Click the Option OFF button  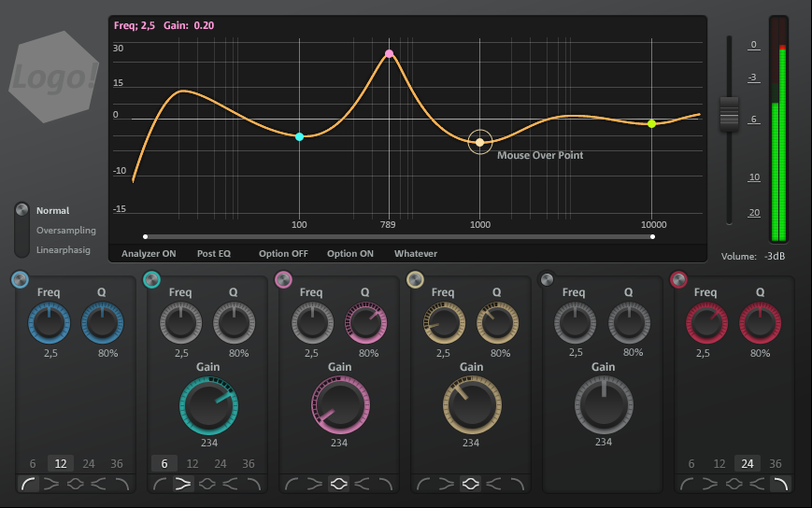283,253
